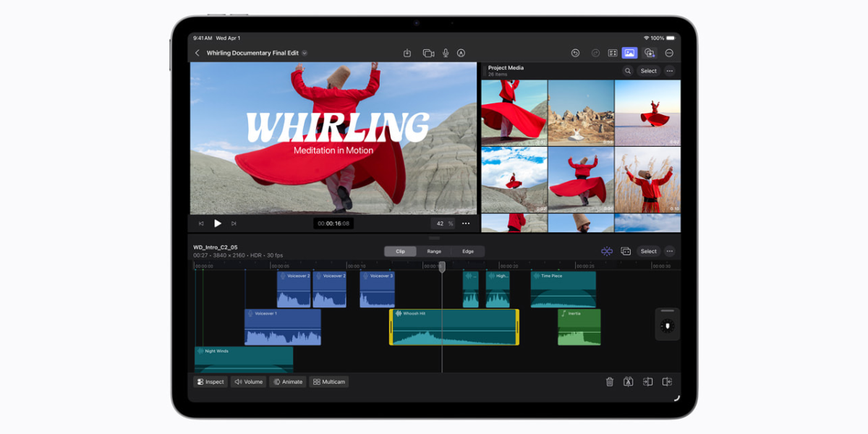This screenshot has width=868, height=434.
Task: Open the Project Media more options menu
Action: 669,71
